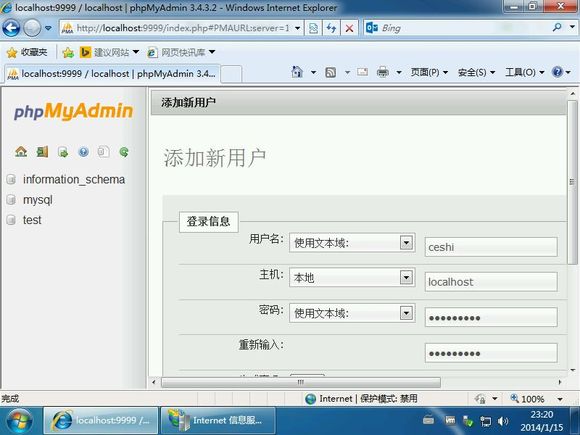Click the horizontal scrollbar thumb

301,382
